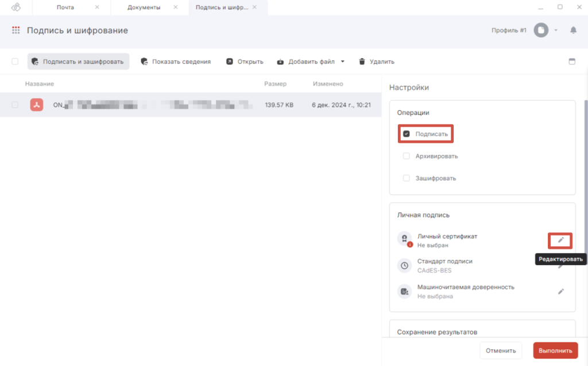Image resolution: width=588 pixels, height=366 pixels.
Task: Sort by Название column header
Action: [40, 84]
